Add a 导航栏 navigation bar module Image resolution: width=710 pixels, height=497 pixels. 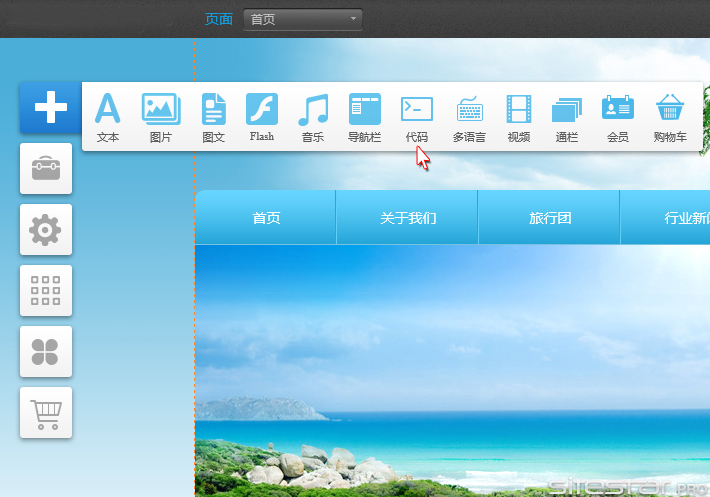(365, 116)
